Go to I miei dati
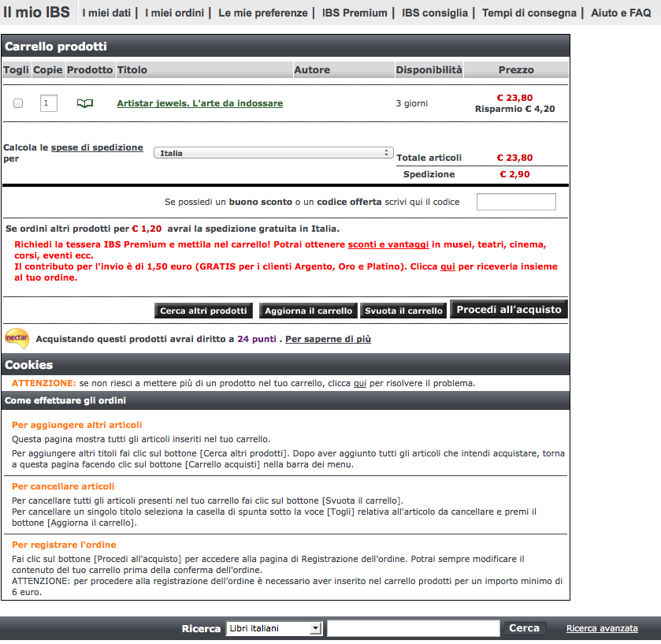The image size is (661, 644). 106,13
